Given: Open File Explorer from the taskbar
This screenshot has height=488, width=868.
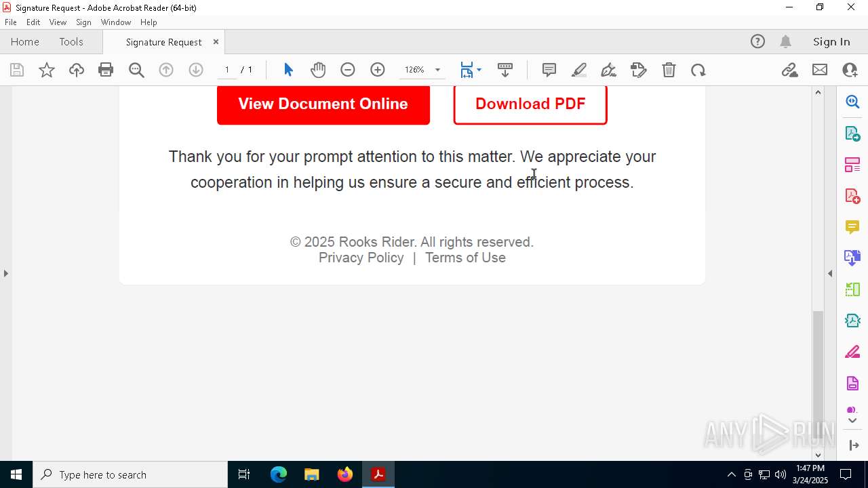Looking at the screenshot, I should tap(312, 474).
